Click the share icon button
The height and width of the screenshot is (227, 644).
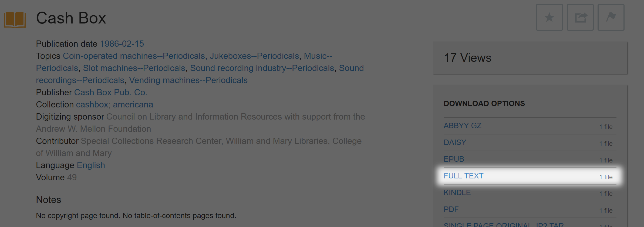pyautogui.click(x=580, y=17)
